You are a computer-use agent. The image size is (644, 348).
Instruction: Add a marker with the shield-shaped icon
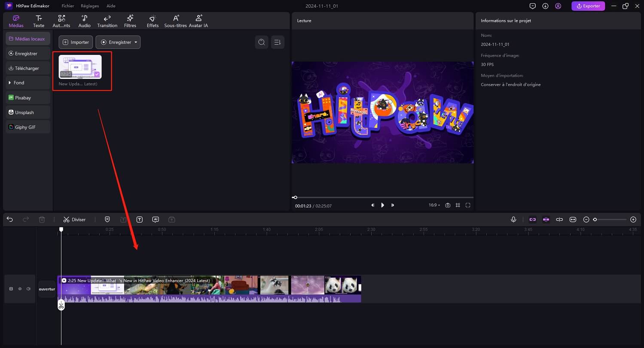(x=107, y=219)
